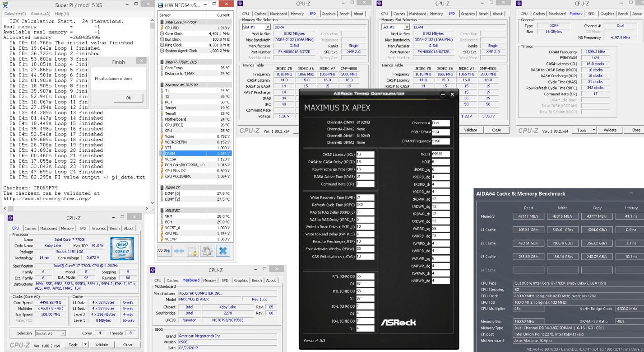Click the Bus Clock sensor icon
The width and height of the screenshot is (644, 352).
click(162, 39)
